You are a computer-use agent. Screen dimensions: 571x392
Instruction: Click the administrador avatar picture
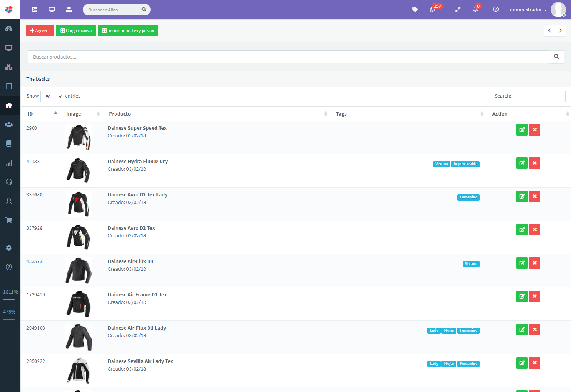[x=558, y=10]
